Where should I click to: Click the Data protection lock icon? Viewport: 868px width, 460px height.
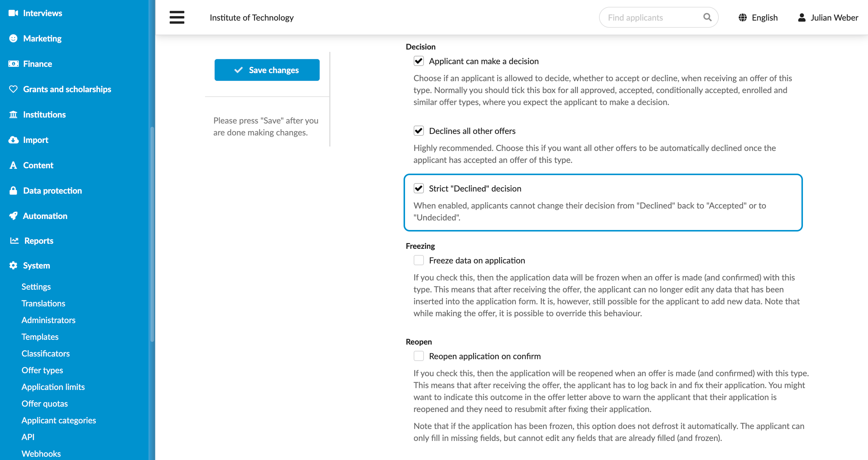click(x=13, y=191)
